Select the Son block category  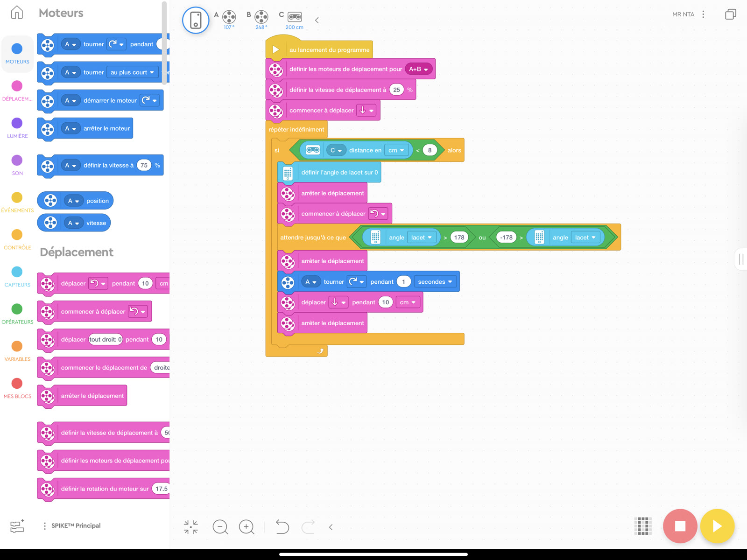pyautogui.click(x=17, y=165)
